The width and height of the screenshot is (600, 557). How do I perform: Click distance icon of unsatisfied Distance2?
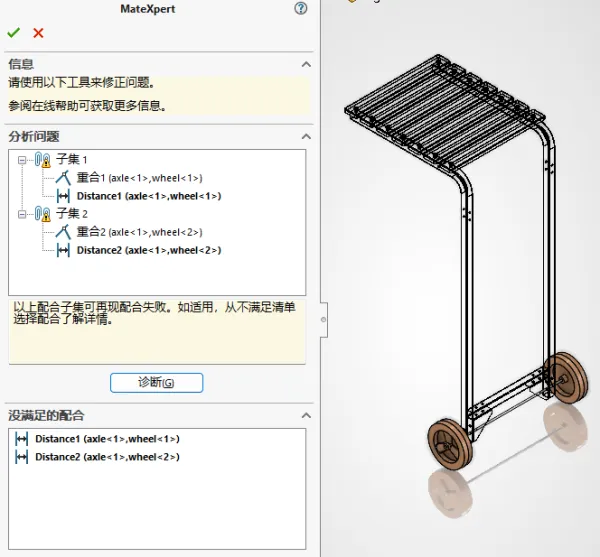pyautogui.click(x=21, y=457)
